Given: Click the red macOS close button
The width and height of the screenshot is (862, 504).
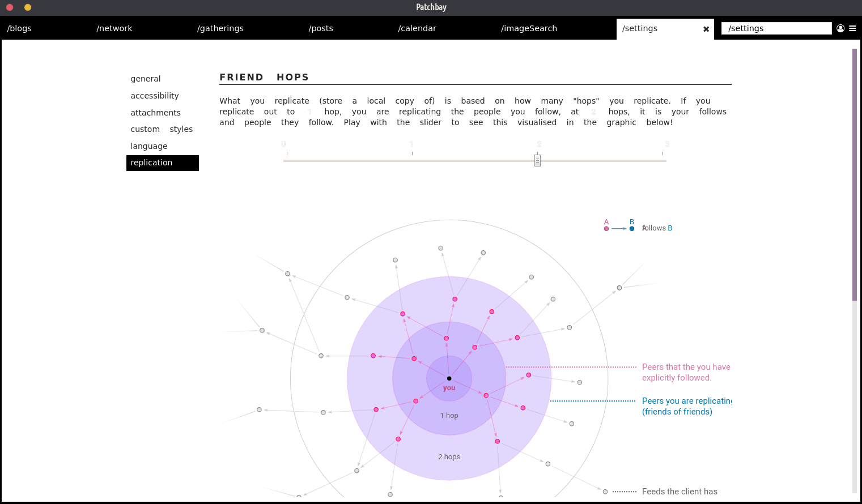Looking at the screenshot, I should 10,7.
